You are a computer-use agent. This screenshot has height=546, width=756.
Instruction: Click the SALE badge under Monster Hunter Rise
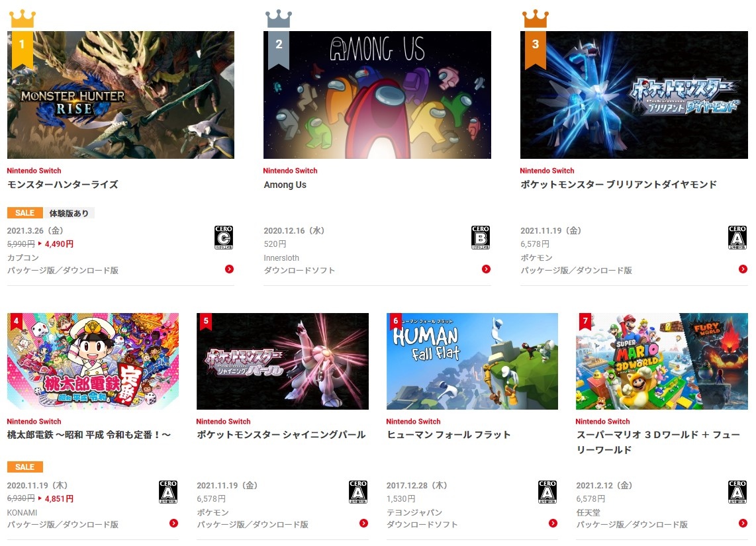coord(25,213)
